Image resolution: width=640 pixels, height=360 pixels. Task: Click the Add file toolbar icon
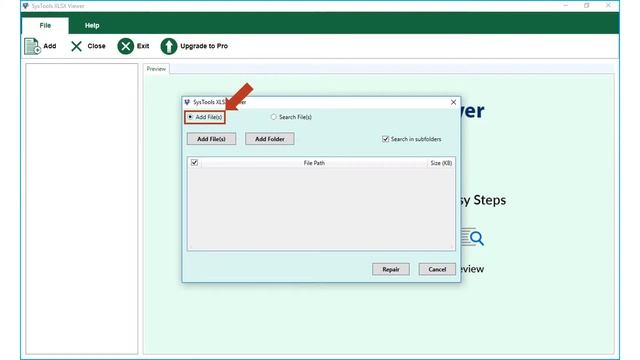coord(32,46)
